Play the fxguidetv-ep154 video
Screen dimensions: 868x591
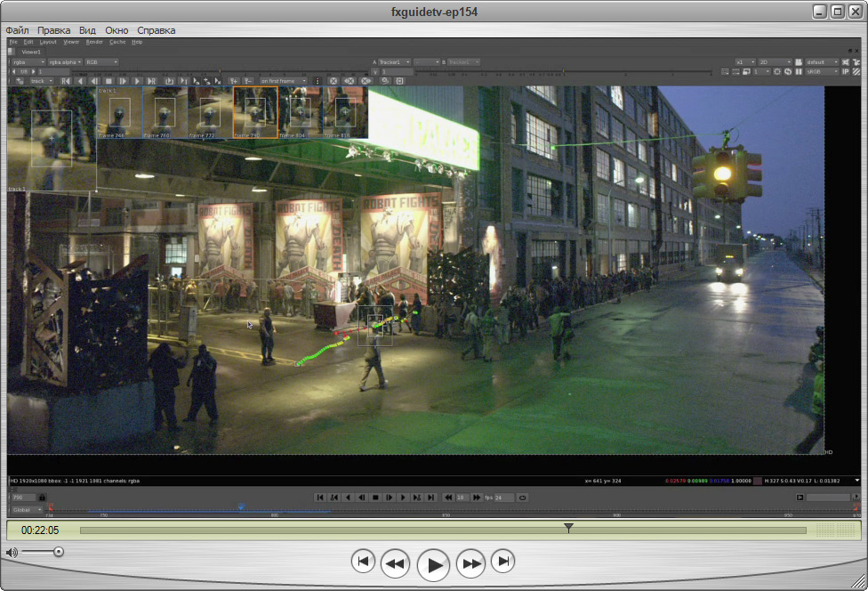pyautogui.click(x=433, y=564)
